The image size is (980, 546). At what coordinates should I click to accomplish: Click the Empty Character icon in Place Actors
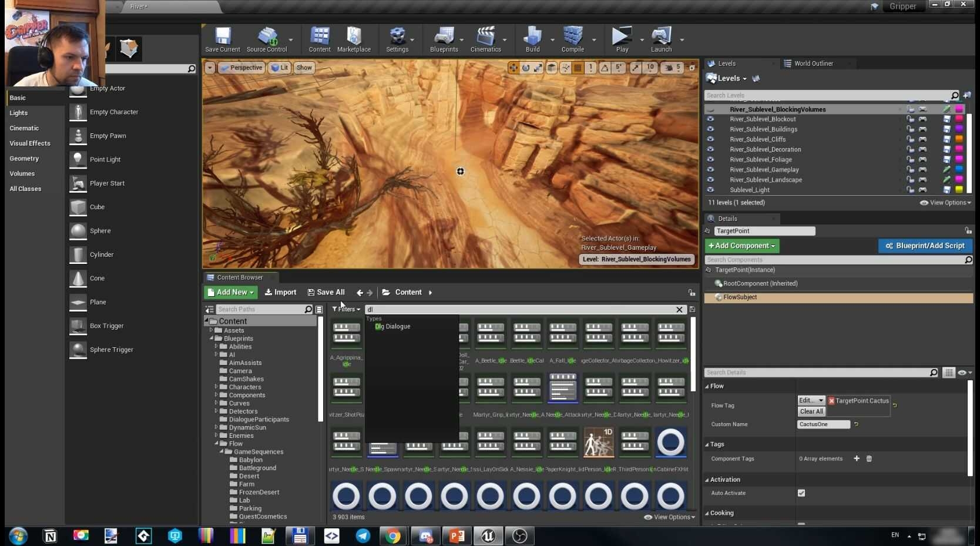[x=78, y=112]
